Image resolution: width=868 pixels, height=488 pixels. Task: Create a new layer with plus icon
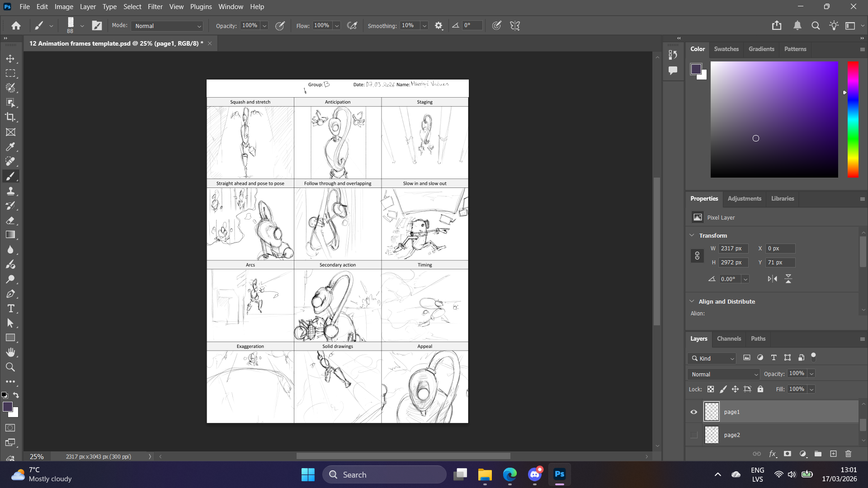[x=833, y=454]
